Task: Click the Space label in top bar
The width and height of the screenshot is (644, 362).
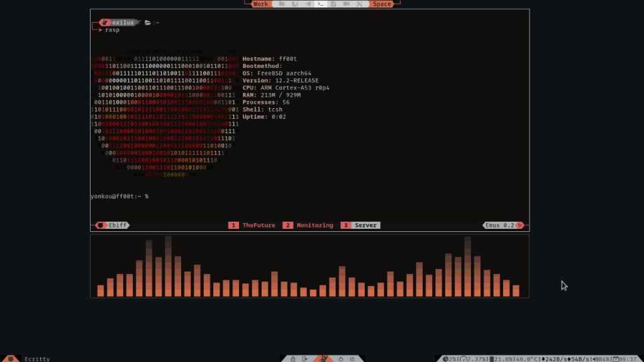Action: pyautogui.click(x=382, y=4)
